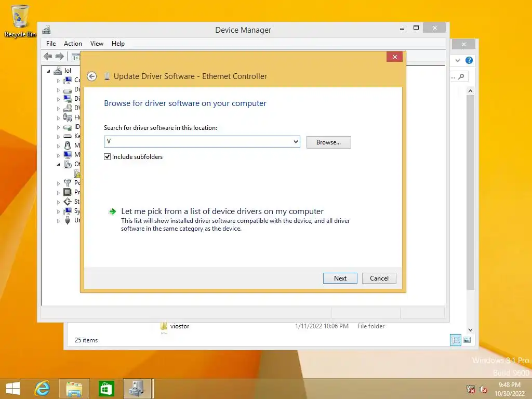Open the driver location dropdown arrow
This screenshot has height=399, width=532.
(x=296, y=141)
